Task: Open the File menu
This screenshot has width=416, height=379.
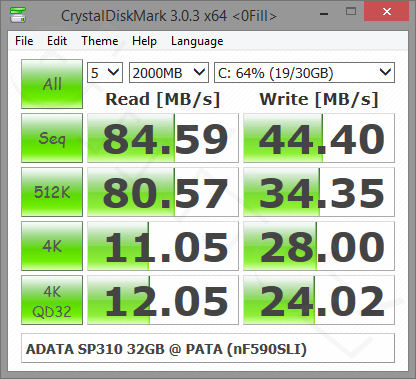Action: pyautogui.click(x=24, y=41)
